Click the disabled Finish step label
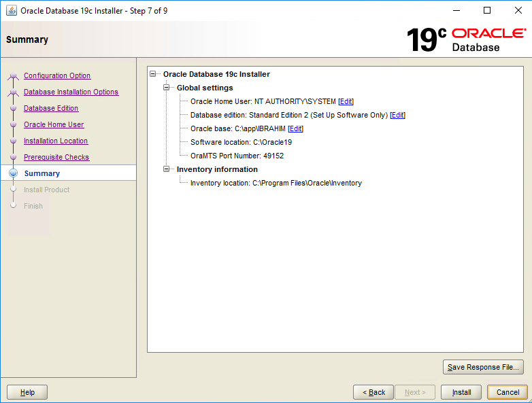This screenshot has width=532, height=403. point(33,206)
